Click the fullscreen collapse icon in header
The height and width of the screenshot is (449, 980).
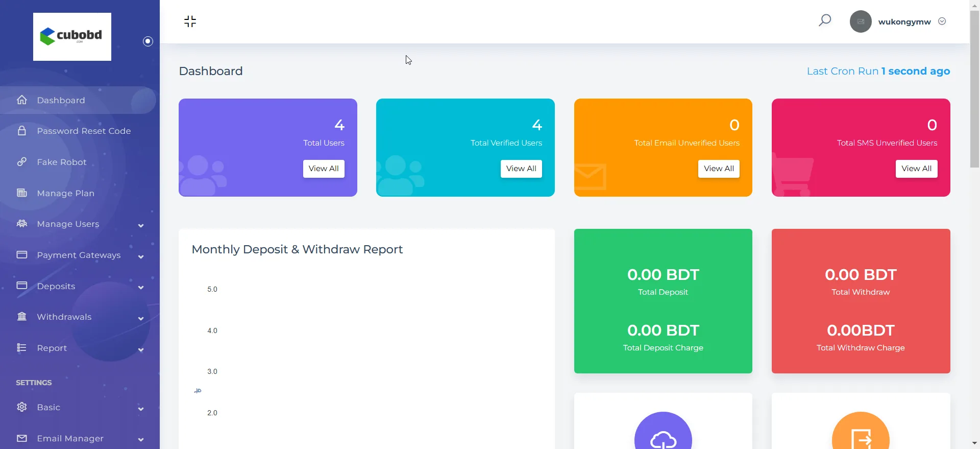pyautogui.click(x=190, y=21)
